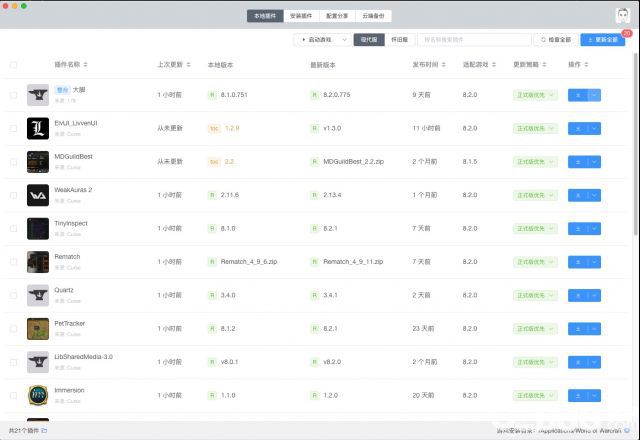Click the Immersion addon icon

(x=38, y=395)
